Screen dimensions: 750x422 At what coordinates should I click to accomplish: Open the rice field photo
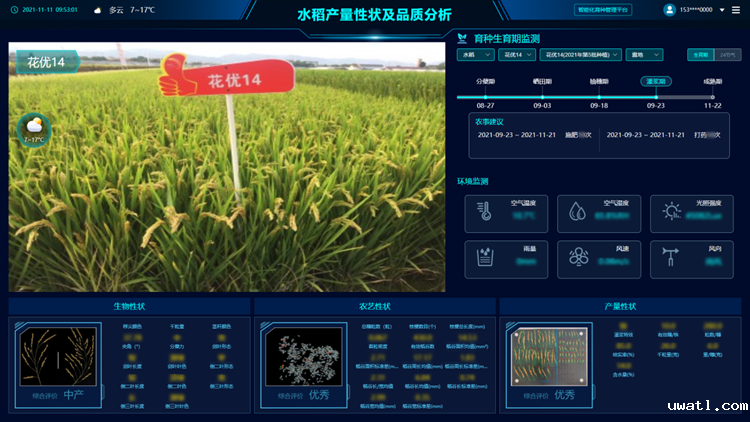227,167
